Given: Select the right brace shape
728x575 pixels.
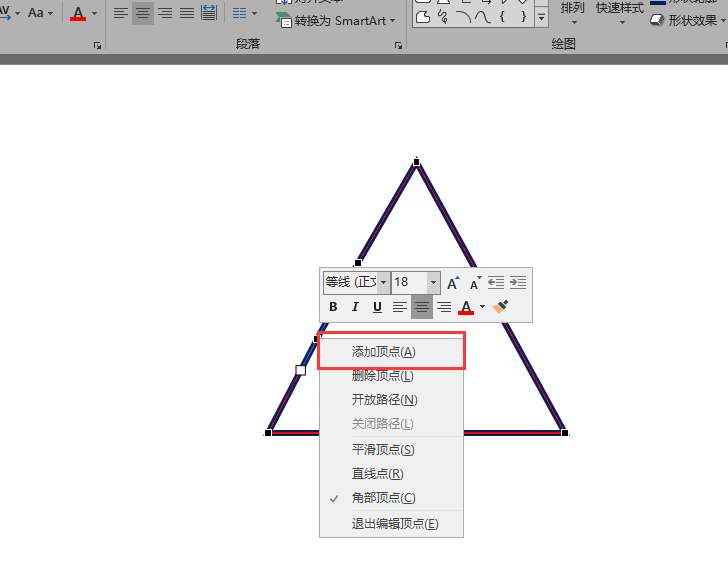Looking at the screenshot, I should (523, 17).
